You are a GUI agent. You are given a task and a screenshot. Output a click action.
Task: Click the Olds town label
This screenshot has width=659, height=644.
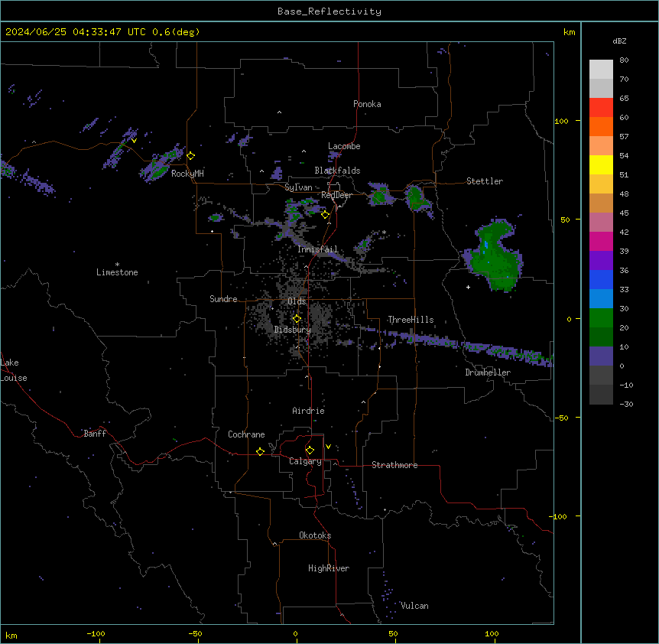coord(297,301)
